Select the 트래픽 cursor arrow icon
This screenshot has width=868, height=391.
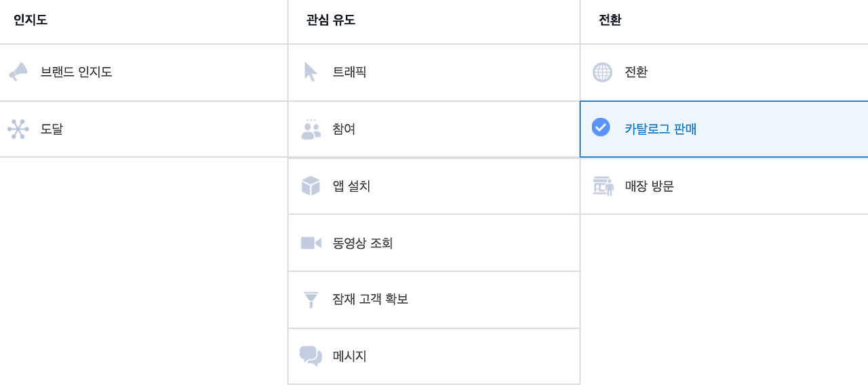pos(311,73)
